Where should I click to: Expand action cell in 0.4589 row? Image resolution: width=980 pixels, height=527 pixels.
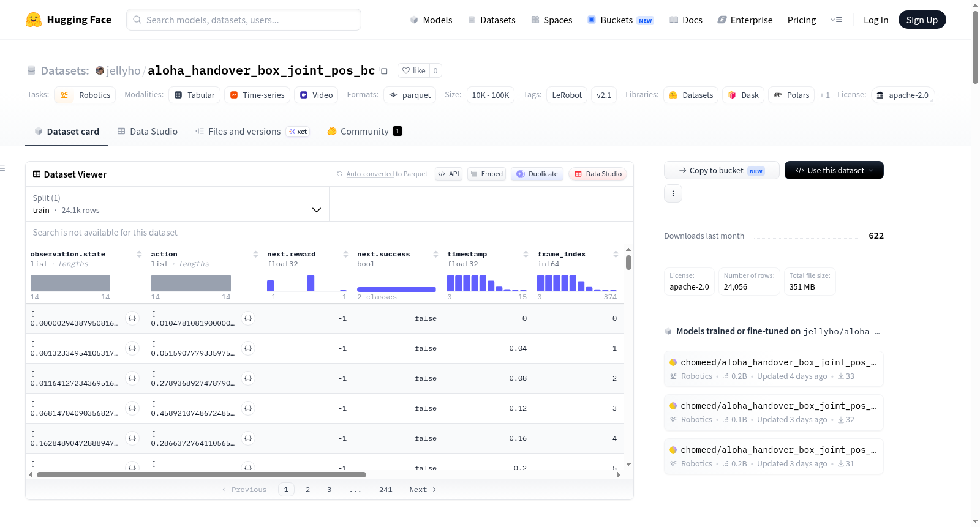point(248,408)
